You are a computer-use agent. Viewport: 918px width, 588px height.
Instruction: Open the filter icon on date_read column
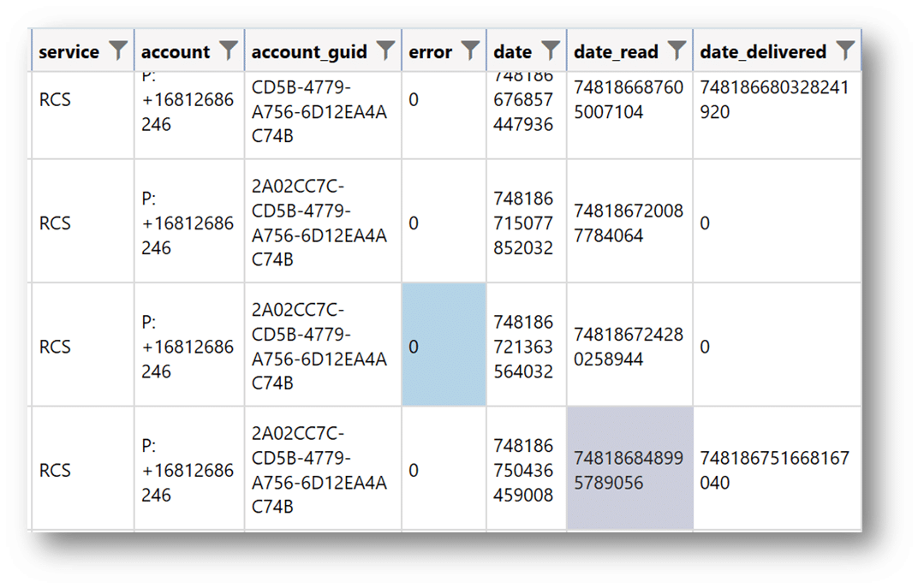[677, 50]
